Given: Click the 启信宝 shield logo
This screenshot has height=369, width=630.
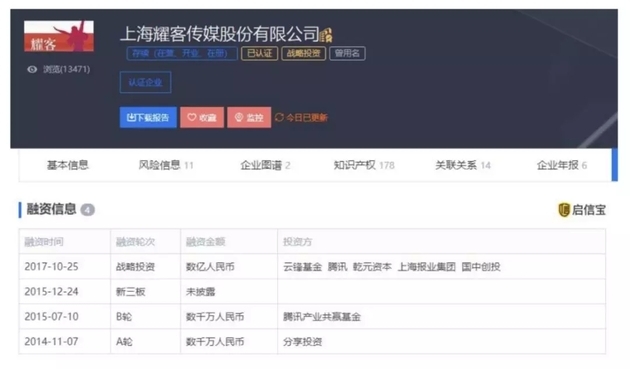Looking at the screenshot, I should pyautogui.click(x=564, y=210).
